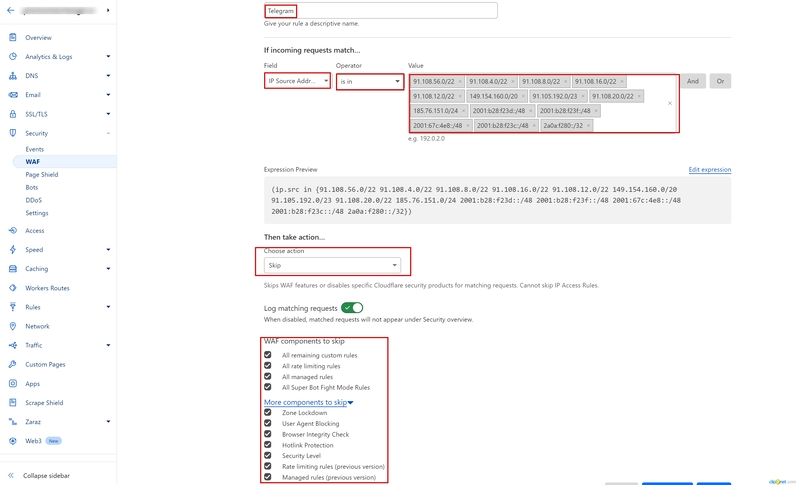Remove the 149.154.160.0/20 IP tag
Viewport: 800px width, 485px height.
523,96
